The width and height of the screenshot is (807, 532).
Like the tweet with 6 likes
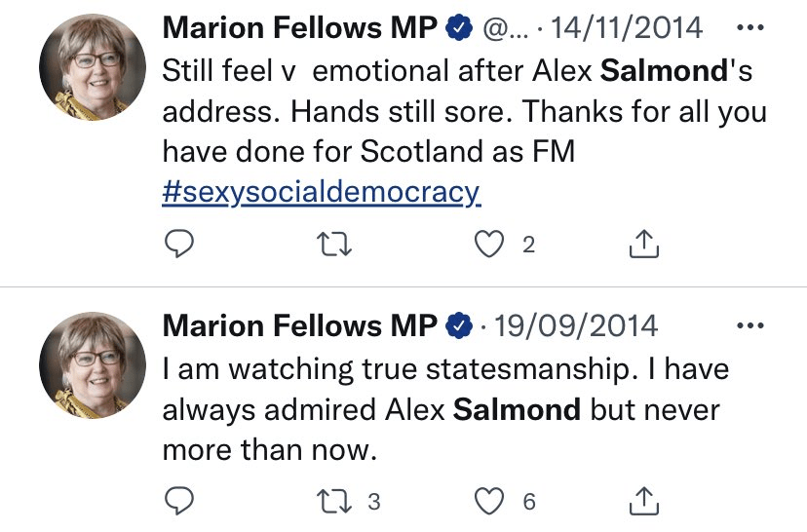click(x=489, y=502)
